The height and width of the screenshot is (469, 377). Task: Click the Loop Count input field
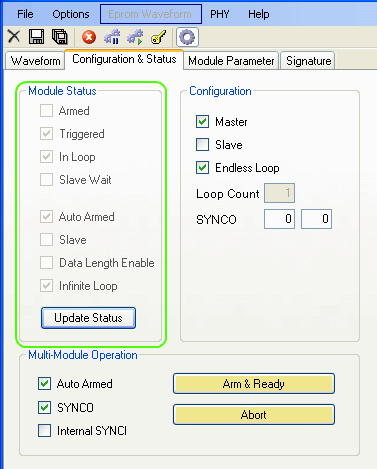tap(279, 193)
